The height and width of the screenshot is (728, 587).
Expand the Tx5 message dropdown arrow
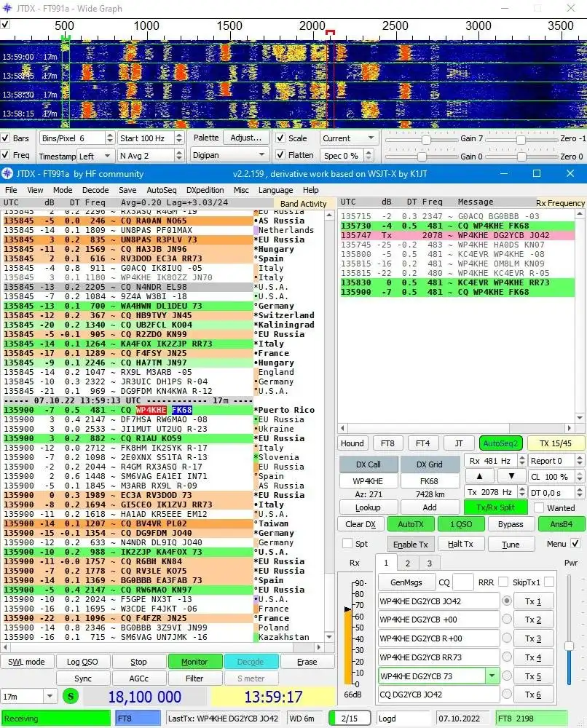point(492,676)
